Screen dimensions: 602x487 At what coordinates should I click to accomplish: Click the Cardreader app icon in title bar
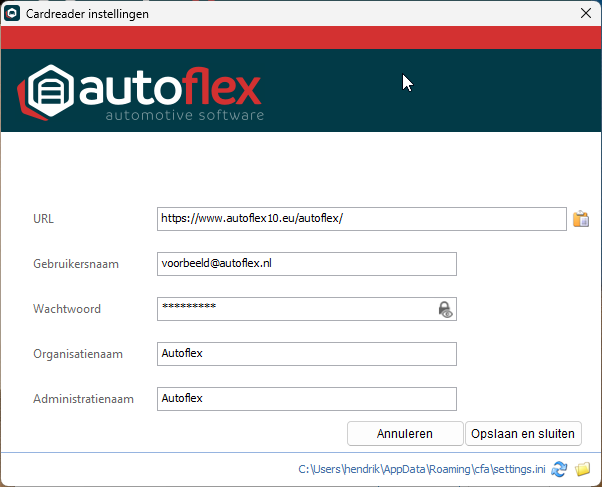(x=13, y=13)
